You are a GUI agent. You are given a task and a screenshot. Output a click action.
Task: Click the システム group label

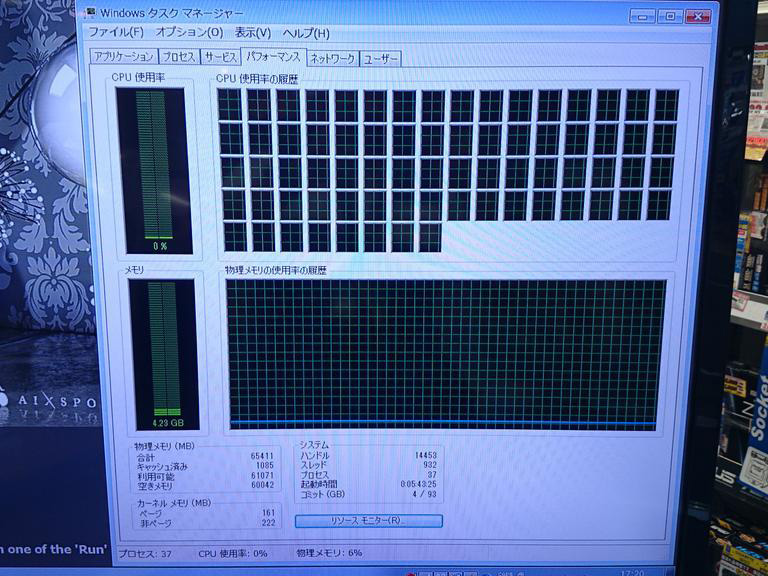(314, 445)
